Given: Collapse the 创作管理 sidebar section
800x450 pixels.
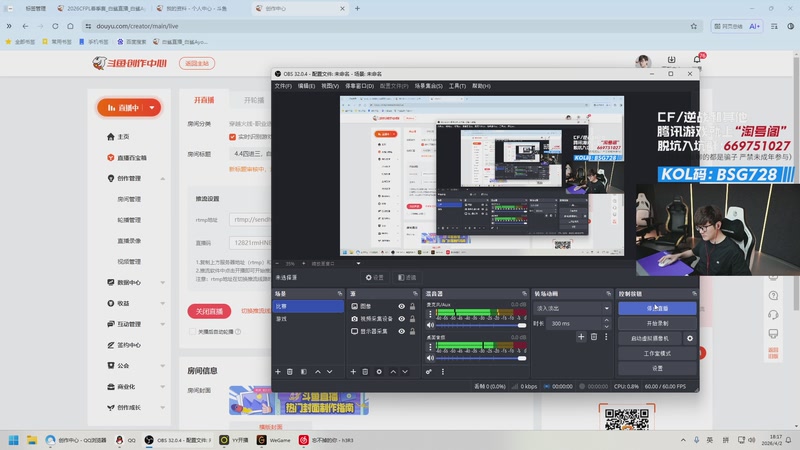Looking at the screenshot, I should pyautogui.click(x=163, y=179).
